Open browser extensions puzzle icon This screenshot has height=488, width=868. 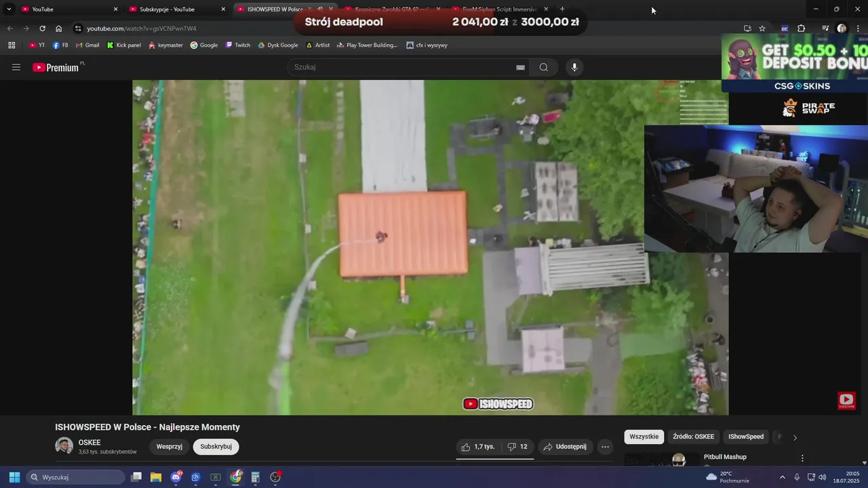pyautogui.click(x=802, y=28)
